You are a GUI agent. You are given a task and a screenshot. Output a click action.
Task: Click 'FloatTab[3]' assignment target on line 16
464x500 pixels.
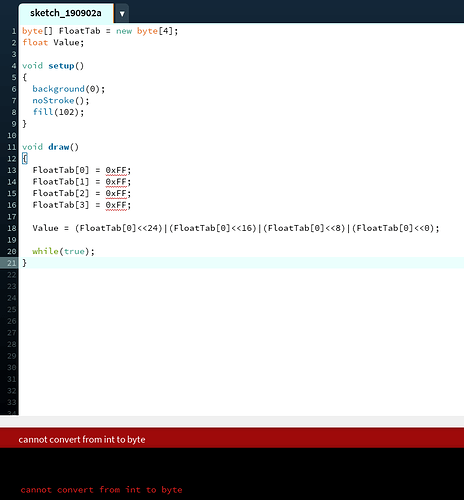coord(61,205)
